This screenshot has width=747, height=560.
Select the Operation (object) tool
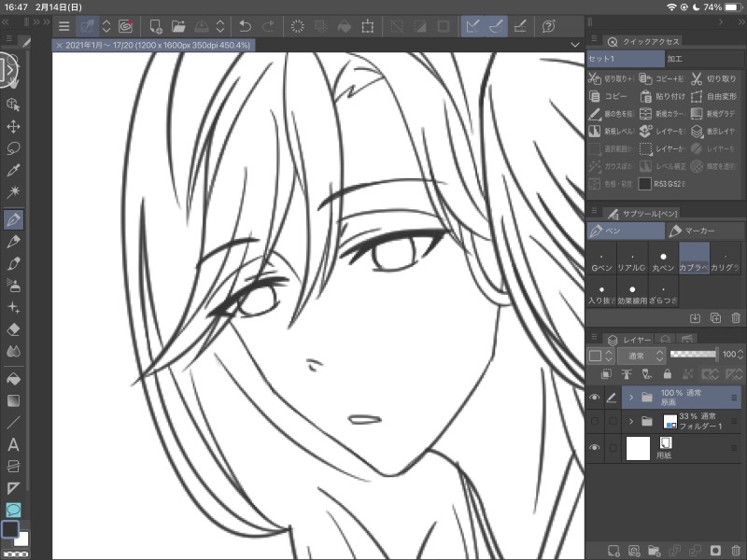[13, 105]
